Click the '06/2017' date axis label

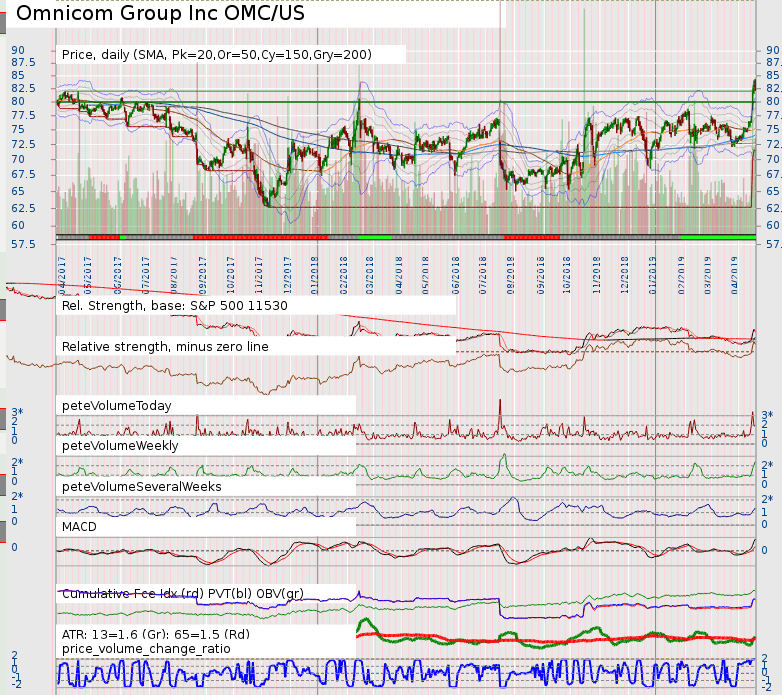[118, 275]
